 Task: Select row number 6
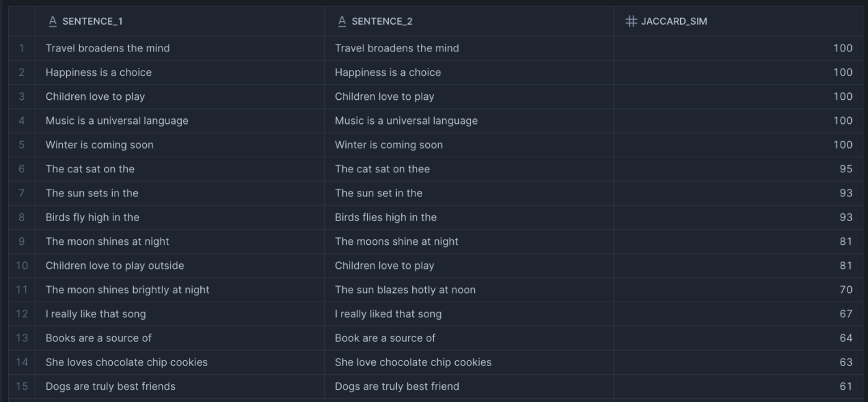tap(22, 169)
